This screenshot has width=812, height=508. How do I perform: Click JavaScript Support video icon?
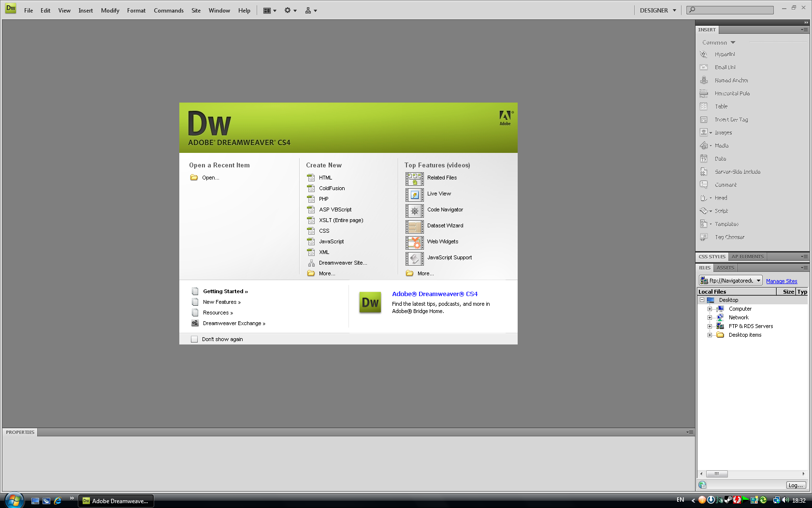pyautogui.click(x=415, y=258)
